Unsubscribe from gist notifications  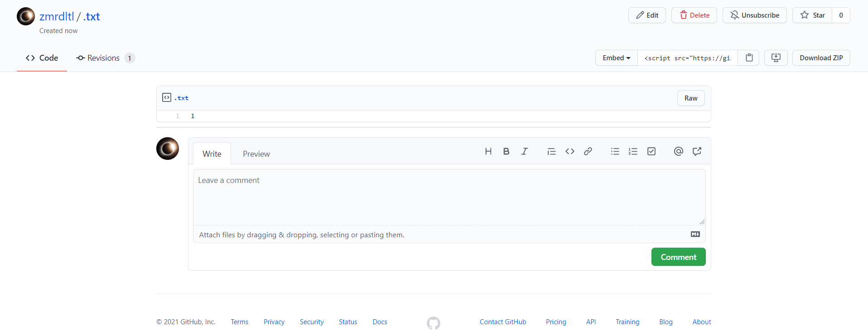point(754,15)
